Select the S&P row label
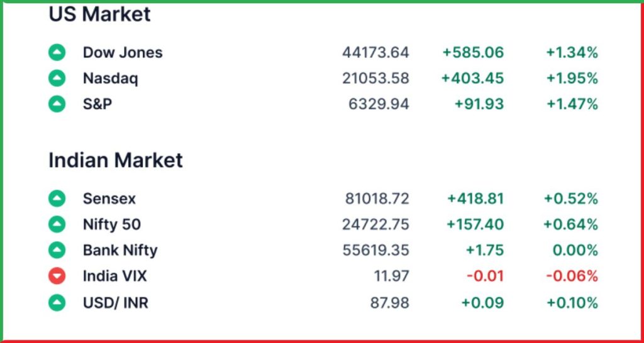 (x=97, y=104)
